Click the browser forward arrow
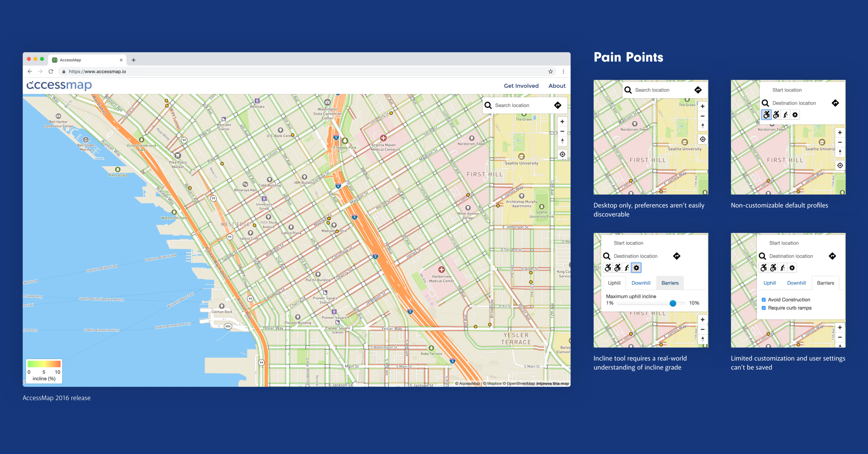The height and width of the screenshot is (454, 868). [40, 71]
